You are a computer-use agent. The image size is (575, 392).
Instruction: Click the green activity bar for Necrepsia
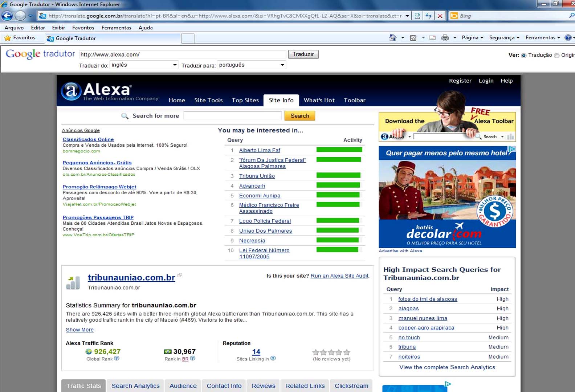point(338,240)
